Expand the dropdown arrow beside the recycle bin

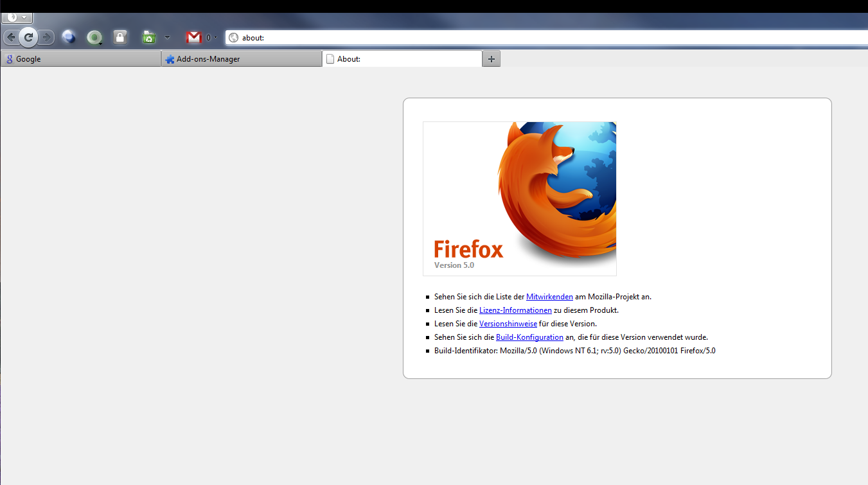pos(167,37)
